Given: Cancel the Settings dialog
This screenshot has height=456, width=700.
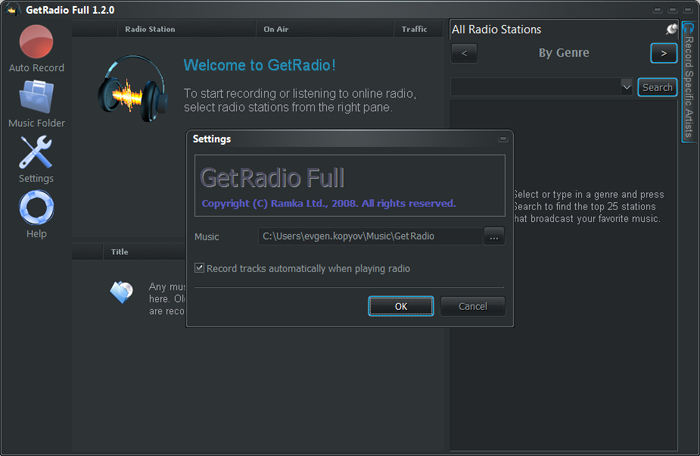Looking at the screenshot, I should (473, 306).
